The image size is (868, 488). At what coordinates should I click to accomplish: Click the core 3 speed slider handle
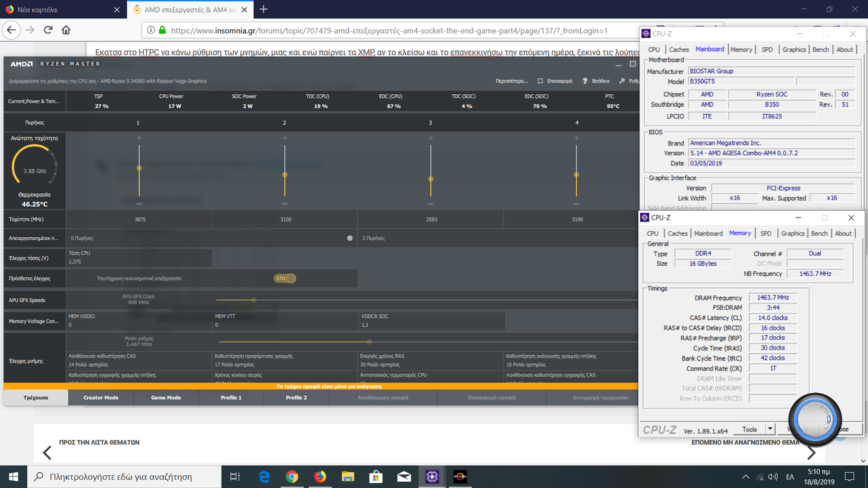point(431,179)
